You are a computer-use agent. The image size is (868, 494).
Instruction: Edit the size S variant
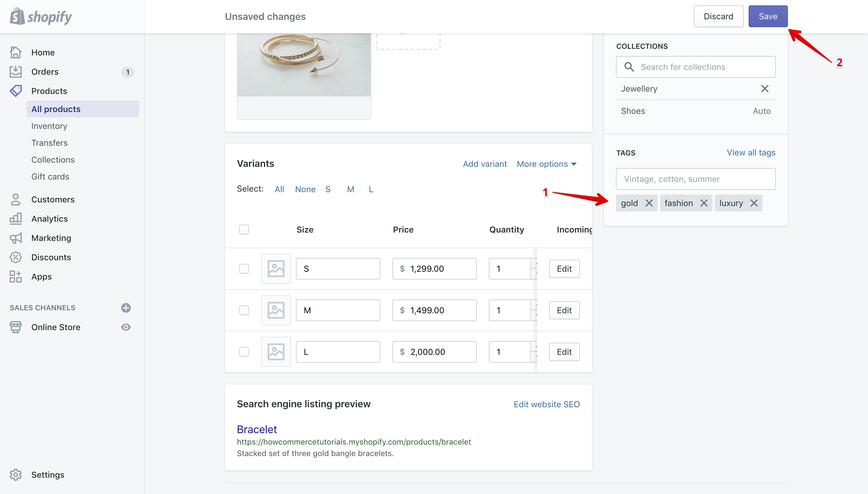click(x=564, y=269)
